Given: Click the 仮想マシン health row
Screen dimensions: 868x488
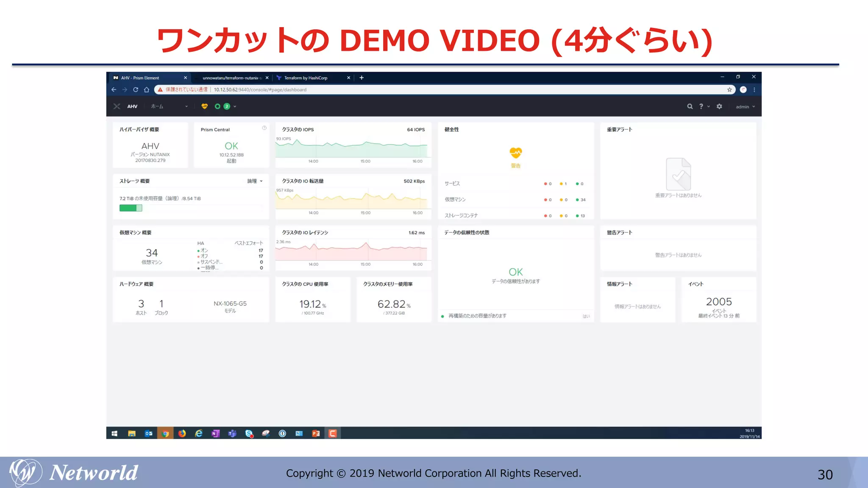Looking at the screenshot, I should tap(515, 200).
